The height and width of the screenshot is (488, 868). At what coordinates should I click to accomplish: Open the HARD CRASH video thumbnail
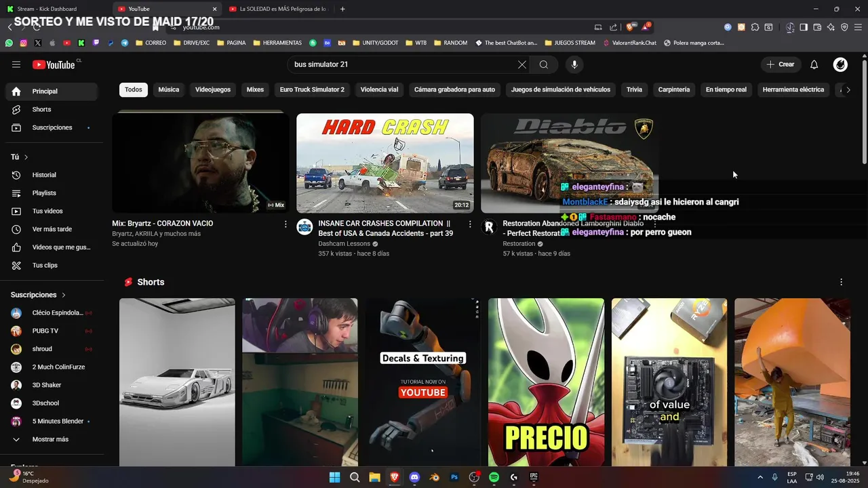[x=385, y=163]
